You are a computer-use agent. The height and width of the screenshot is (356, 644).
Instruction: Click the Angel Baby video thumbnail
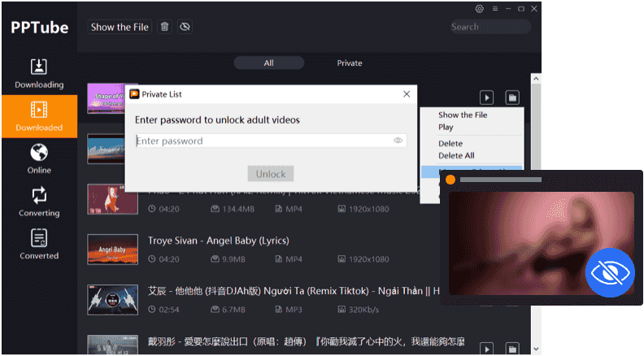(112, 250)
